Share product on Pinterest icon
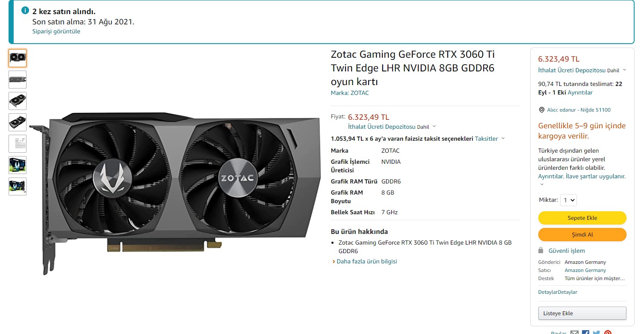This screenshot has width=644, height=334. tap(608, 333)
